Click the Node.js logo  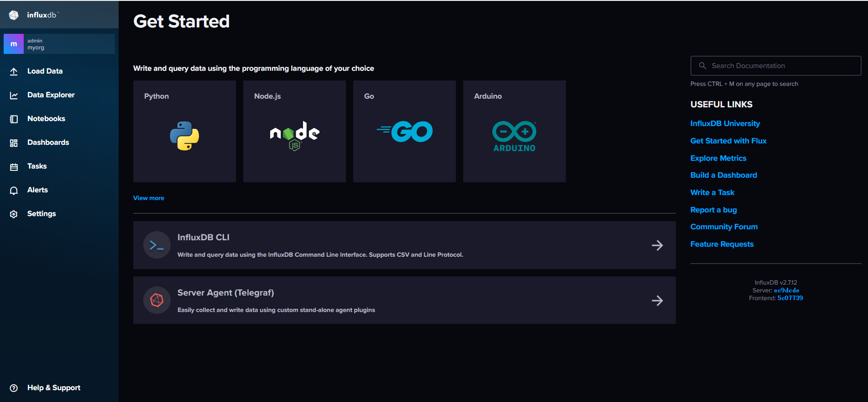[x=295, y=136]
